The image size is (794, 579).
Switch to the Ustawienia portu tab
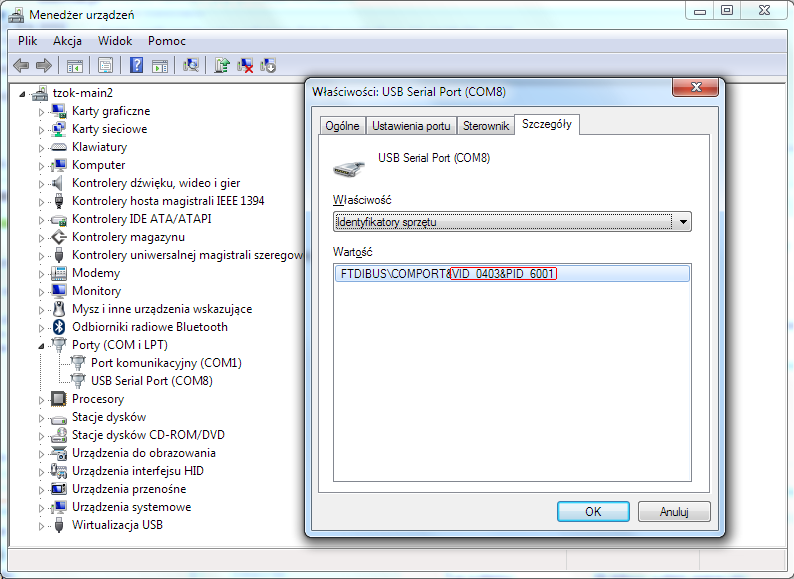click(411, 126)
